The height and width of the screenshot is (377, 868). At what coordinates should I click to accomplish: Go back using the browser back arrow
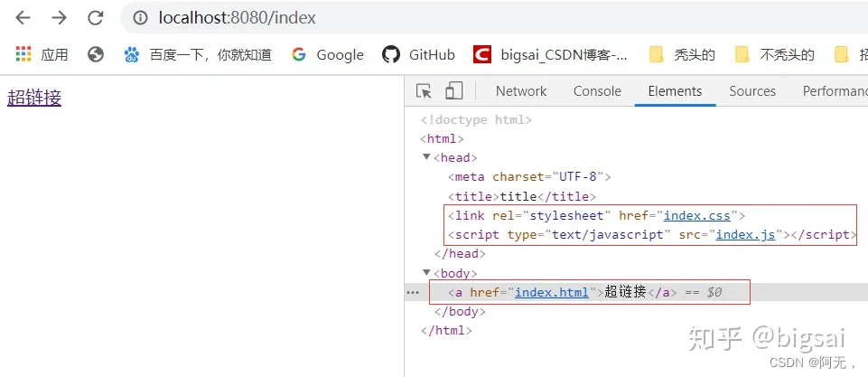click(23, 18)
